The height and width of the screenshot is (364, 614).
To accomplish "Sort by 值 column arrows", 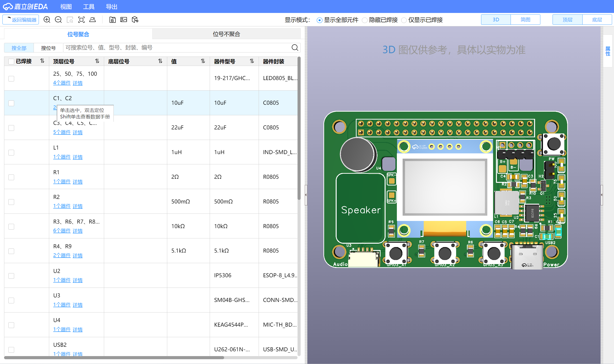I will point(203,61).
